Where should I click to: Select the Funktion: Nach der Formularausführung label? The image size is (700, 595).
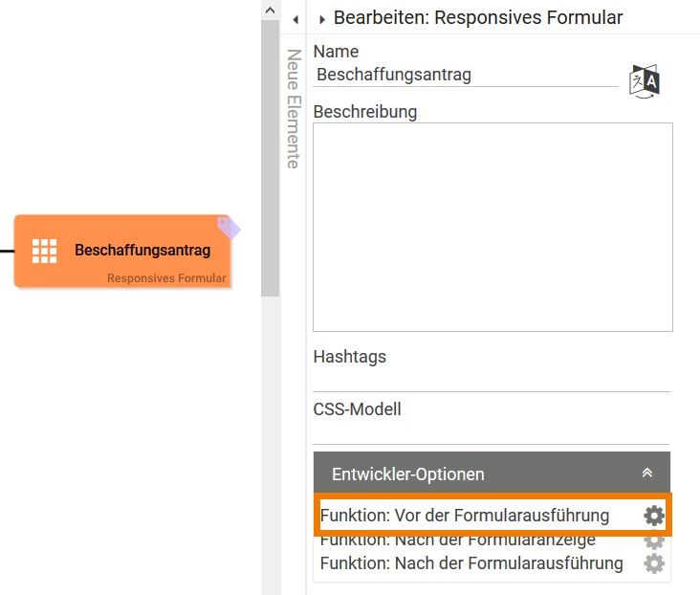[x=471, y=563]
